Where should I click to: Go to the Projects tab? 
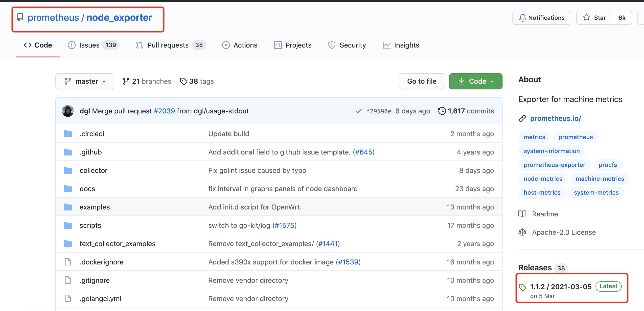coord(293,45)
